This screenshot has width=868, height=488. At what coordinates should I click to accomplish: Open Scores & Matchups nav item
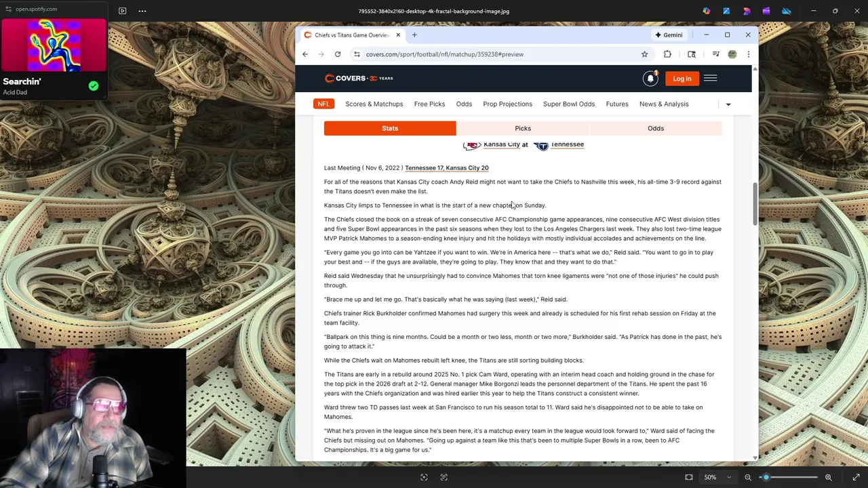click(374, 104)
